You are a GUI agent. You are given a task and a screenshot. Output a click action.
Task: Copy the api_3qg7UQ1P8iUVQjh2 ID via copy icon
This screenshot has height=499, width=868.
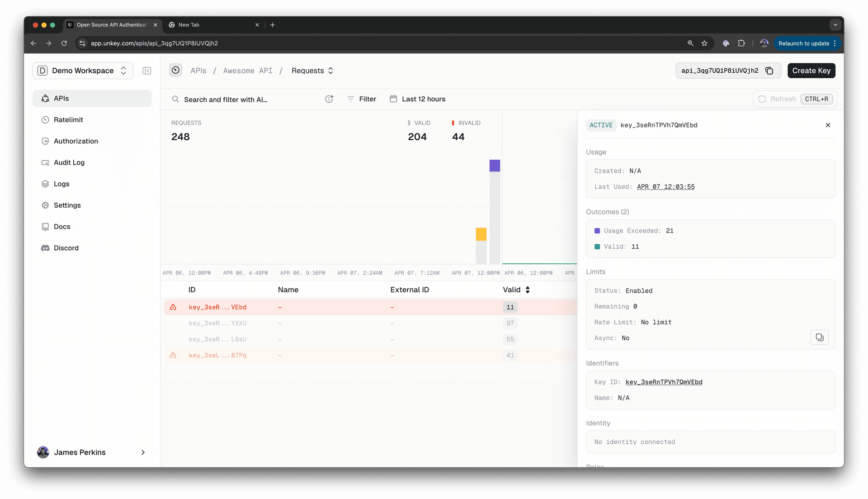[770, 71]
